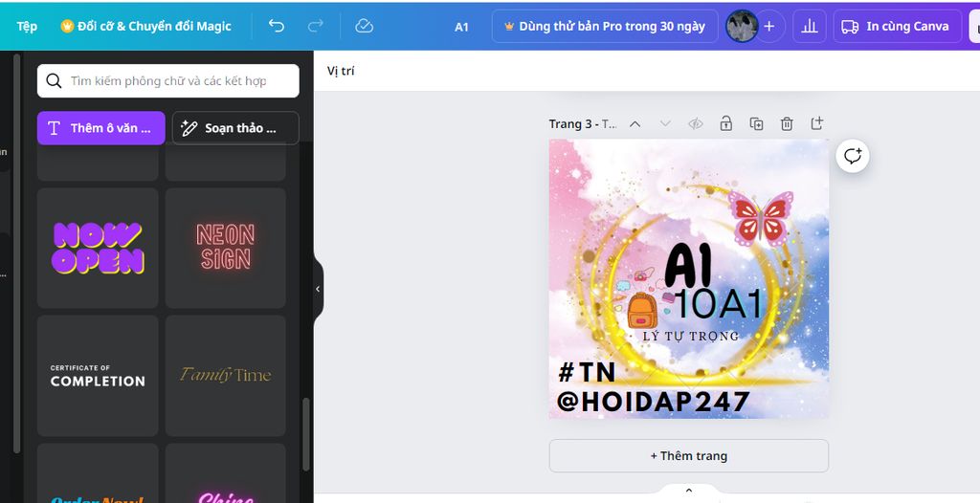Add a collaborator with plus icon

pyautogui.click(x=769, y=26)
